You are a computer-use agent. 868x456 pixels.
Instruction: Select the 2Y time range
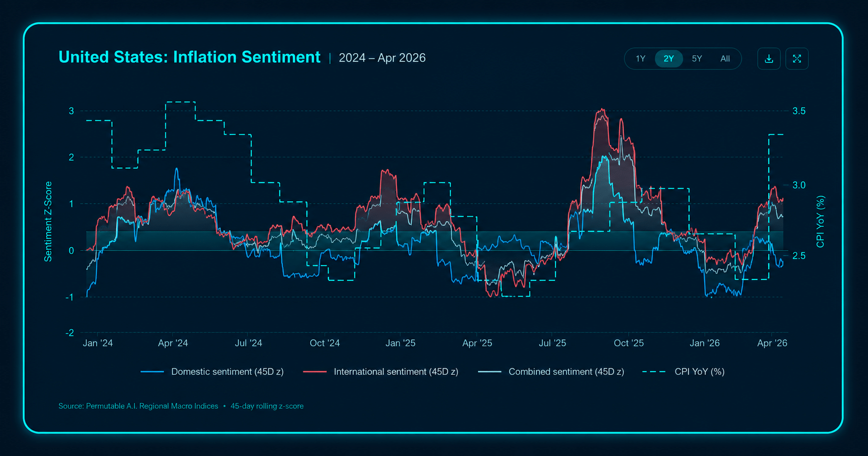point(668,59)
